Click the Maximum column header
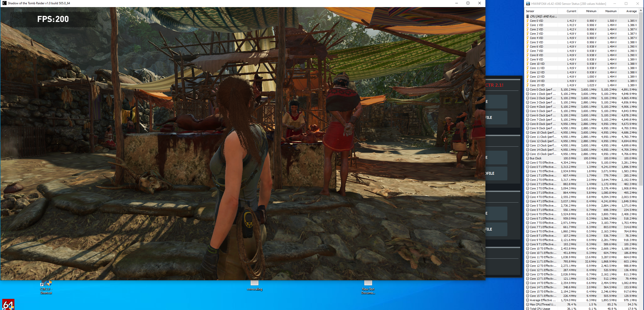This screenshot has width=644, height=310. click(608, 11)
